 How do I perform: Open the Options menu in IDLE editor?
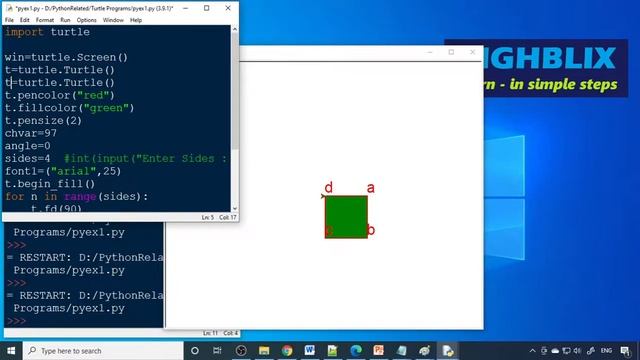[x=87, y=20]
